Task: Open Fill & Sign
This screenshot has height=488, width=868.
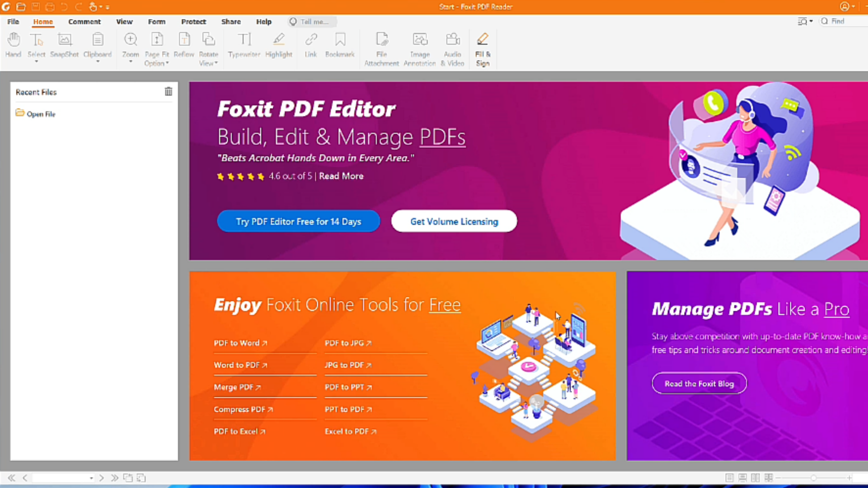Action: pos(483,50)
